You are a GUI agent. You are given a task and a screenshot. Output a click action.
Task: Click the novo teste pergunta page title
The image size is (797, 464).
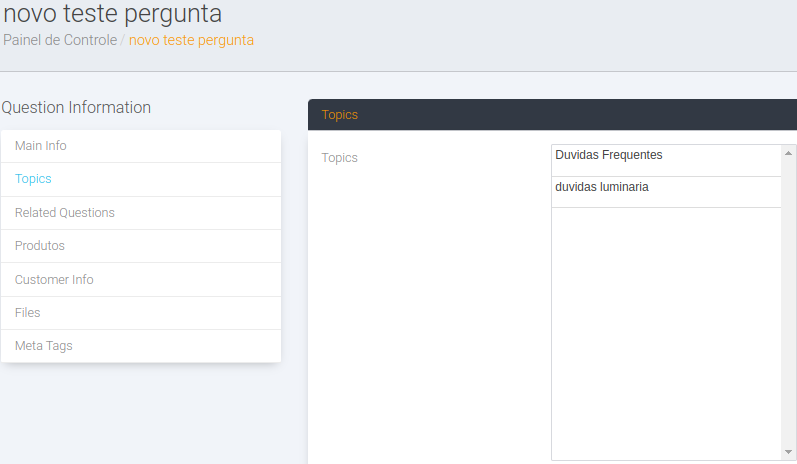click(x=112, y=14)
